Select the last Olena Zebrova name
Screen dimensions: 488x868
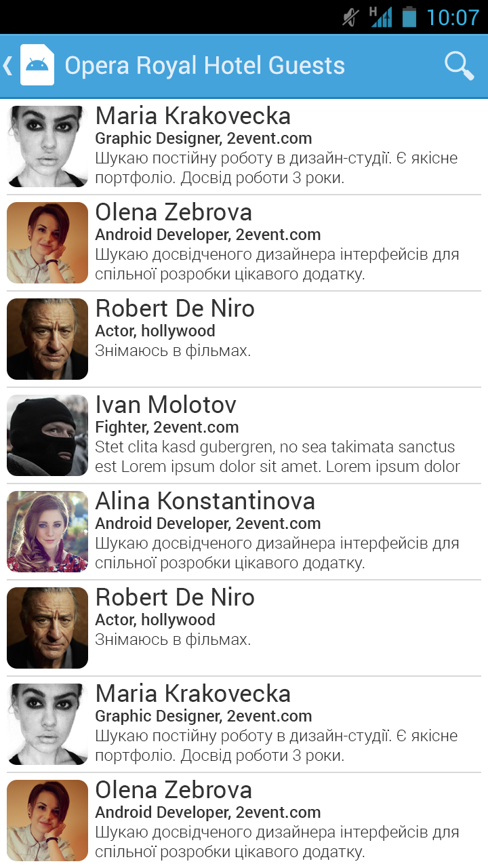coord(174,790)
